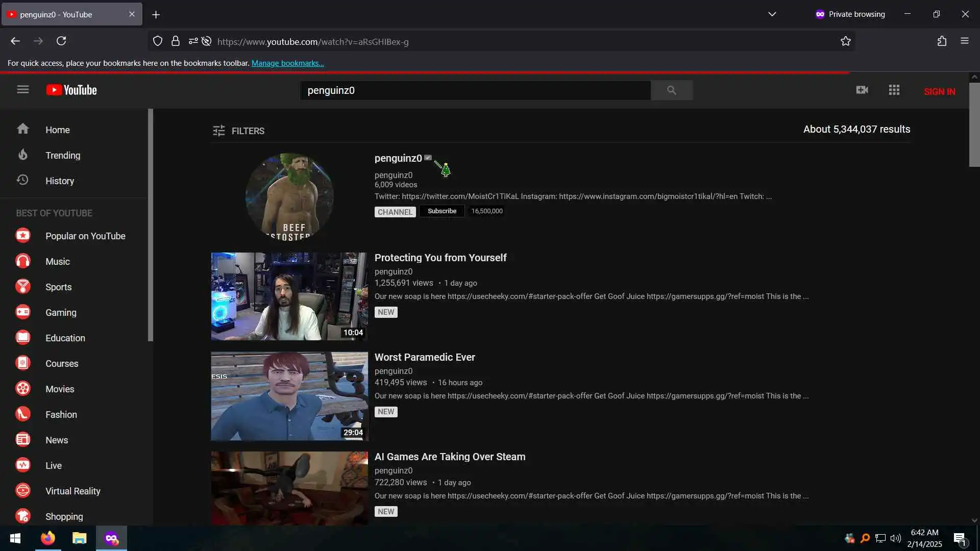Viewport: 980px width, 551px height.
Task: Click the SIGN IN button
Action: [939, 92]
